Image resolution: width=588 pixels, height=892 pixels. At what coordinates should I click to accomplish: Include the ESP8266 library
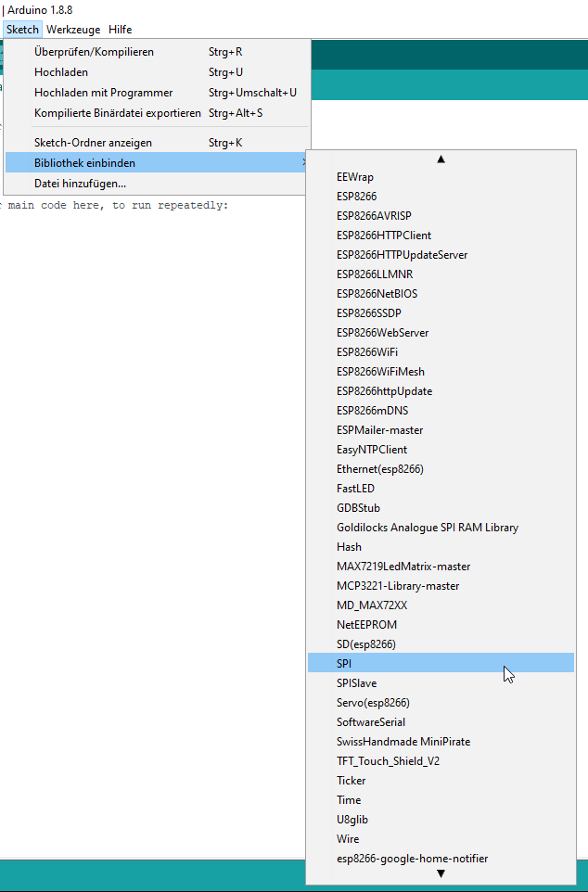click(x=441, y=197)
